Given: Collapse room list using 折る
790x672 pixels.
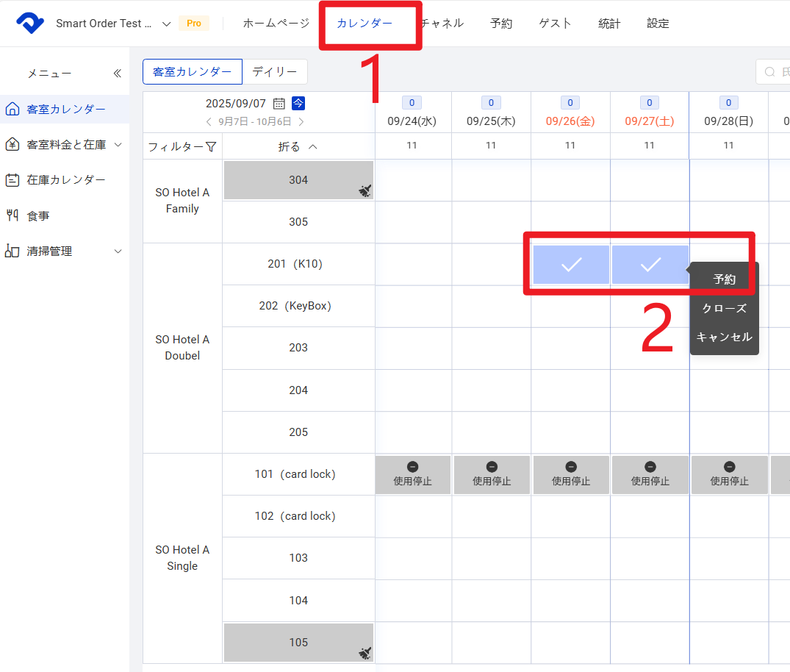Looking at the screenshot, I should [298, 147].
